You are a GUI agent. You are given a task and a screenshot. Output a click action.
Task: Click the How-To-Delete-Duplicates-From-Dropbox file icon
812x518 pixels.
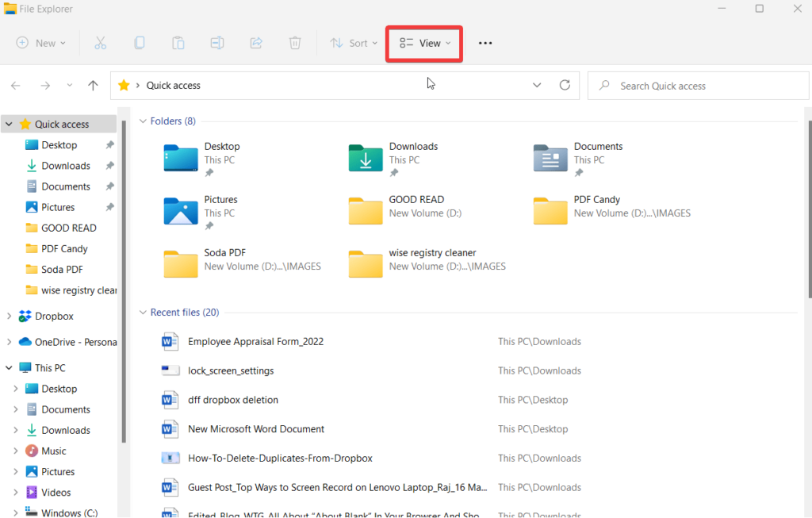pos(170,459)
